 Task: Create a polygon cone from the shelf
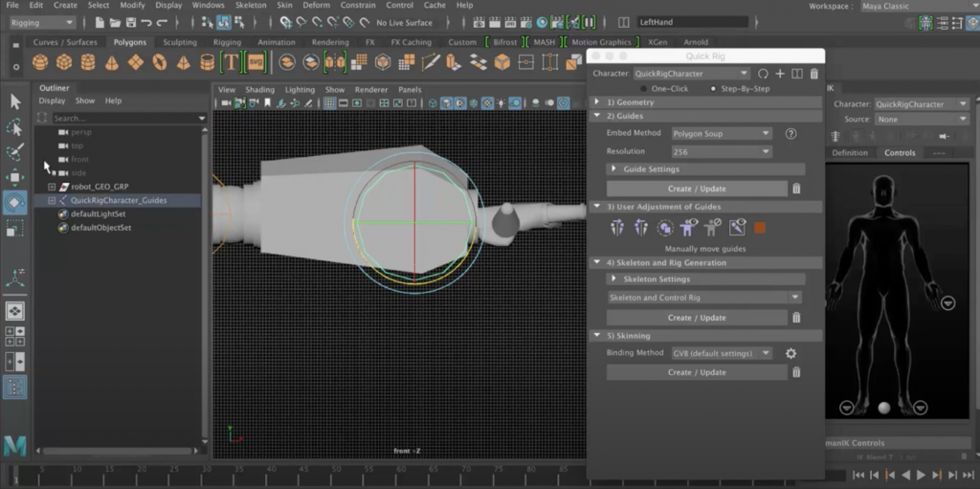pyautogui.click(x=112, y=62)
